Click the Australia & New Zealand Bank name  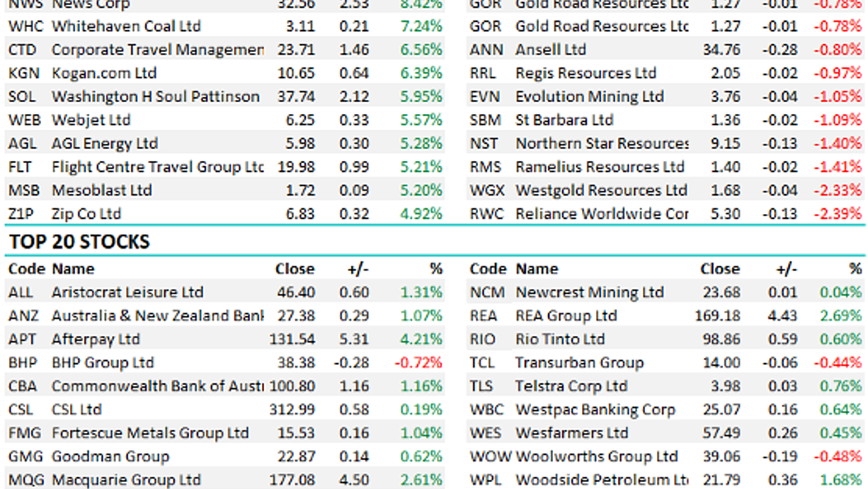[157, 315]
